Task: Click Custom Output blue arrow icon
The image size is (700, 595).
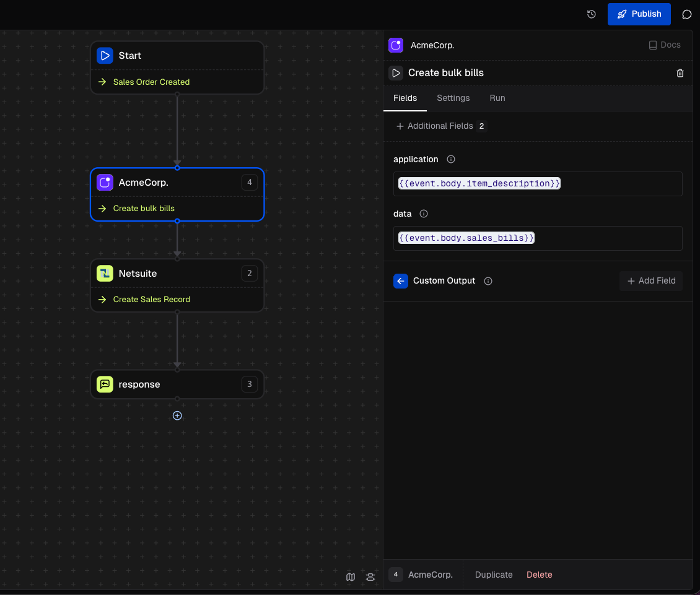Action: (x=400, y=281)
